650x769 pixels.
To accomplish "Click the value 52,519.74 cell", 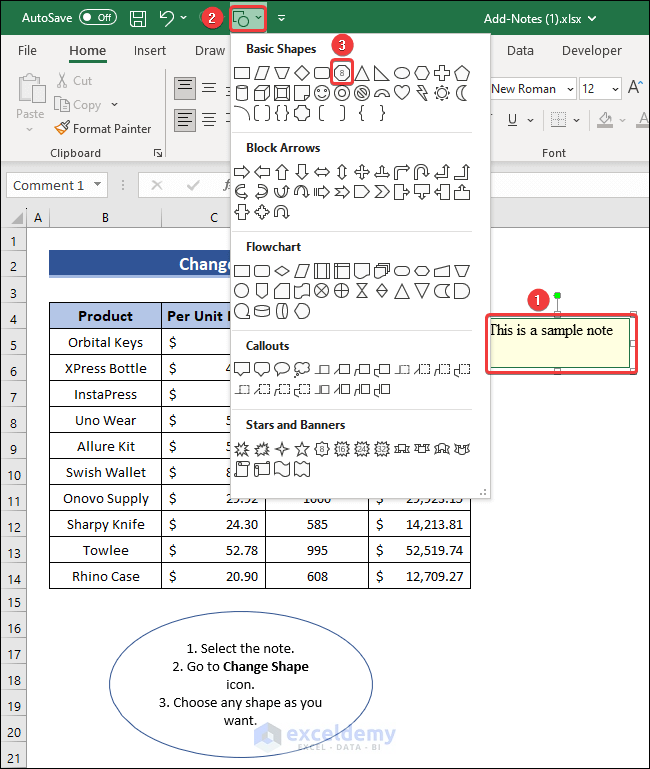I will [419, 550].
